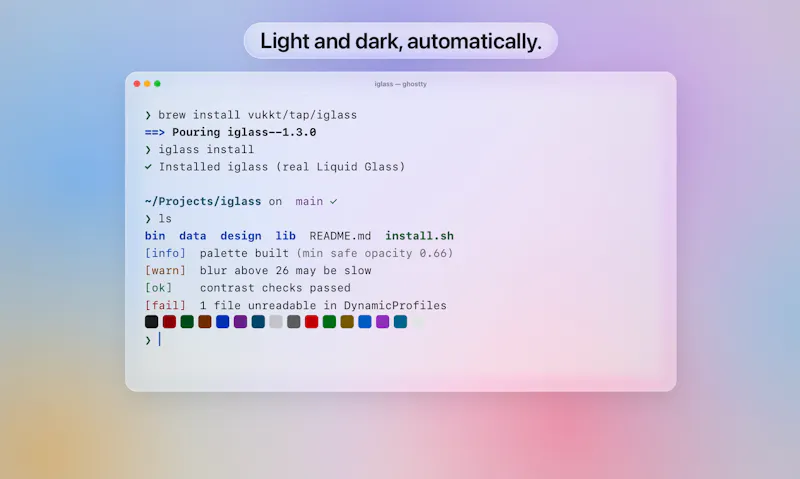Click the "install.sh" file name

419,236
